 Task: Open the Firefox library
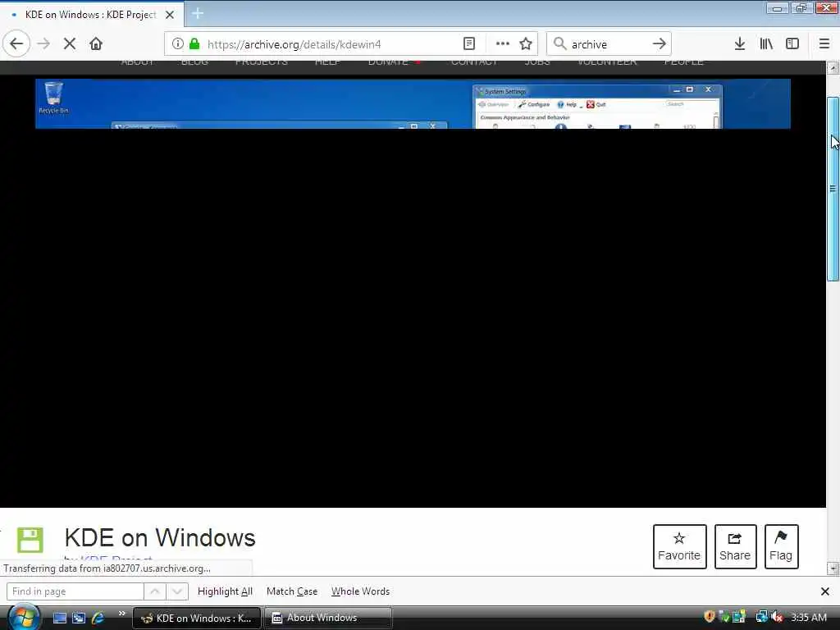(x=766, y=44)
